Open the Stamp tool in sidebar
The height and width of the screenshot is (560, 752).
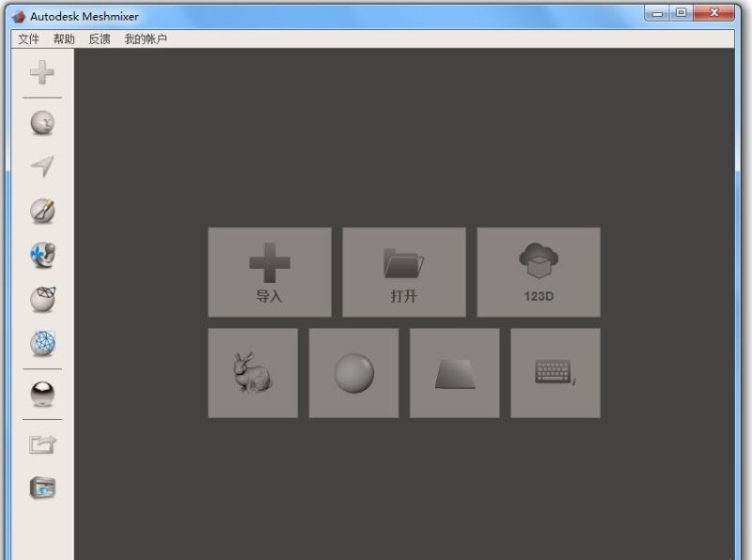[42, 255]
